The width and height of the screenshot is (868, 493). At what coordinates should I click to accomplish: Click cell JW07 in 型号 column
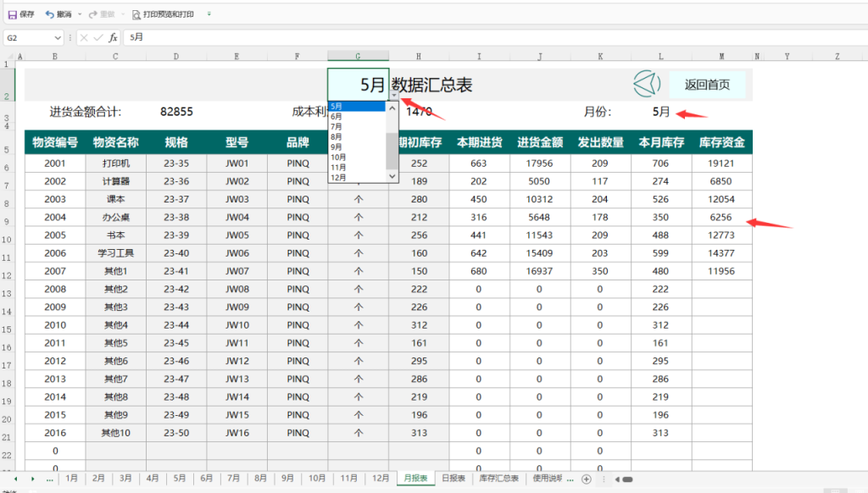coord(237,271)
